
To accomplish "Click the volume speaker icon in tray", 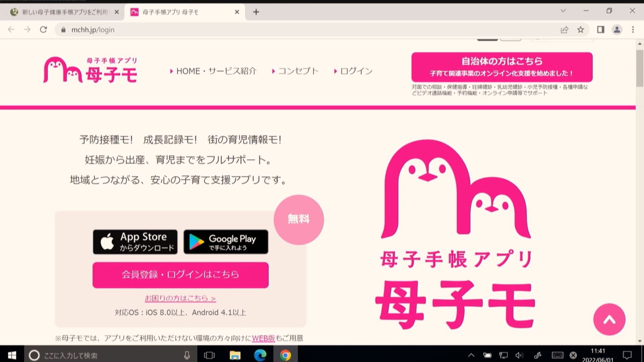I will point(520,355).
